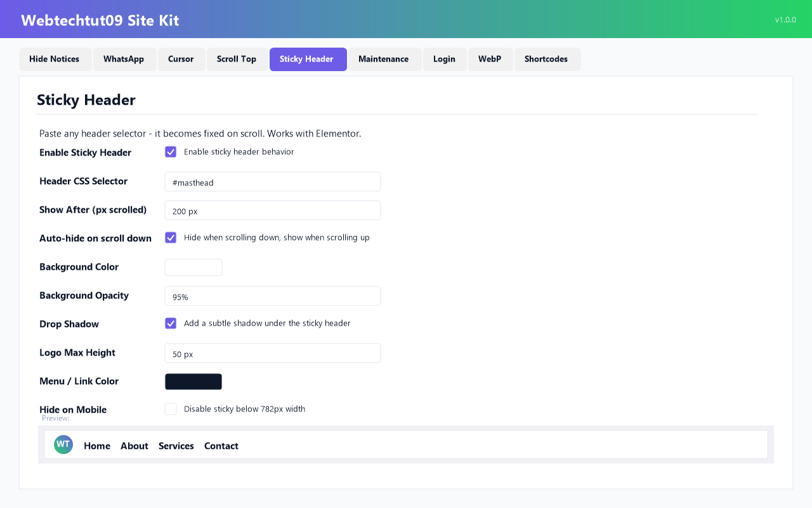Select the Sticky Header tab
The image size is (812, 508).
[x=308, y=59]
